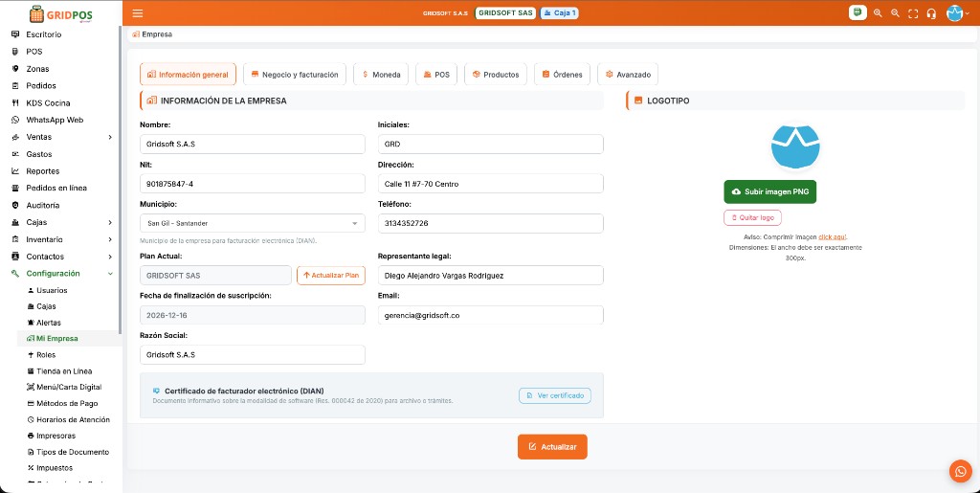This screenshot has width=980, height=493.
Task: Click the company logo thumbnail
Action: 795,146
